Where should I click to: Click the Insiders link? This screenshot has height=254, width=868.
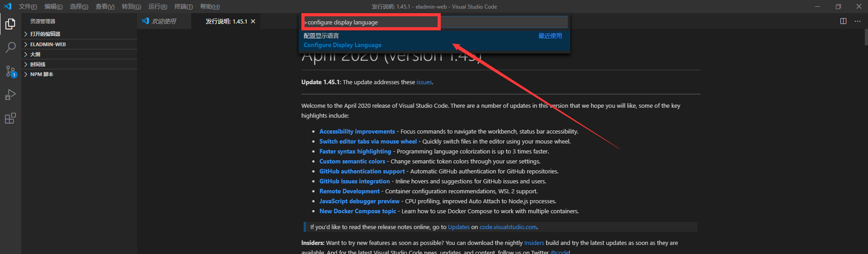click(534, 243)
